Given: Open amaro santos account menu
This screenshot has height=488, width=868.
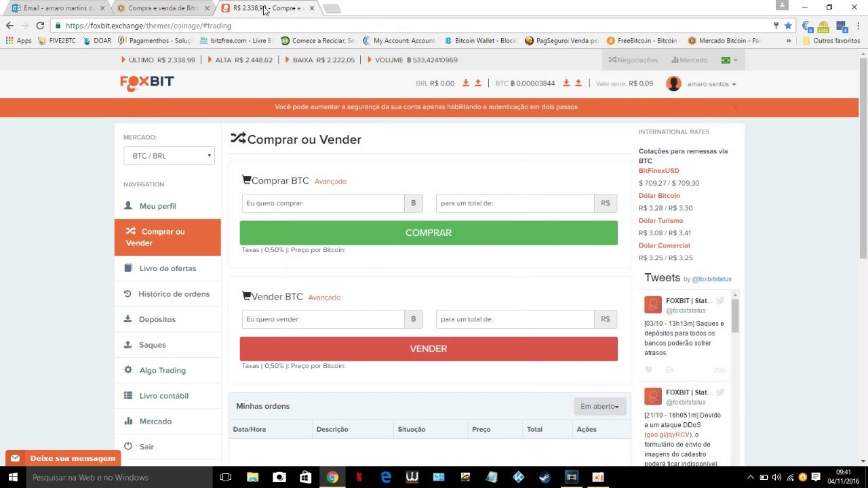Looking at the screenshot, I should 711,84.
